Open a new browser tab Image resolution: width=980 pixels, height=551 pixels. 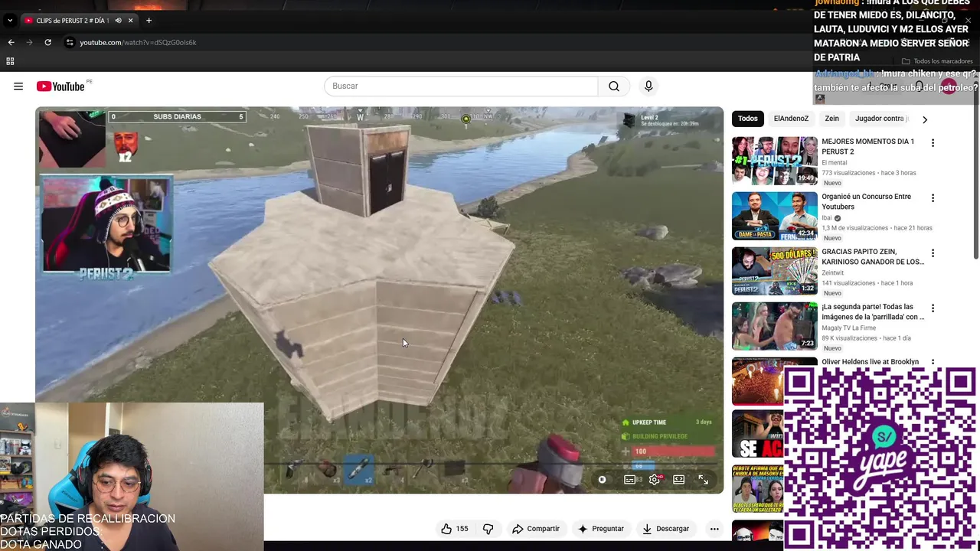(149, 21)
